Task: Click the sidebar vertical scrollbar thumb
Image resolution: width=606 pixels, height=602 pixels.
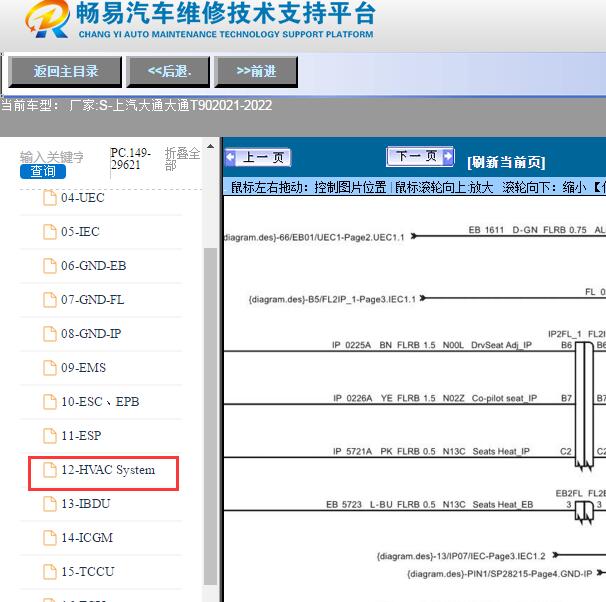Action: pos(210,417)
